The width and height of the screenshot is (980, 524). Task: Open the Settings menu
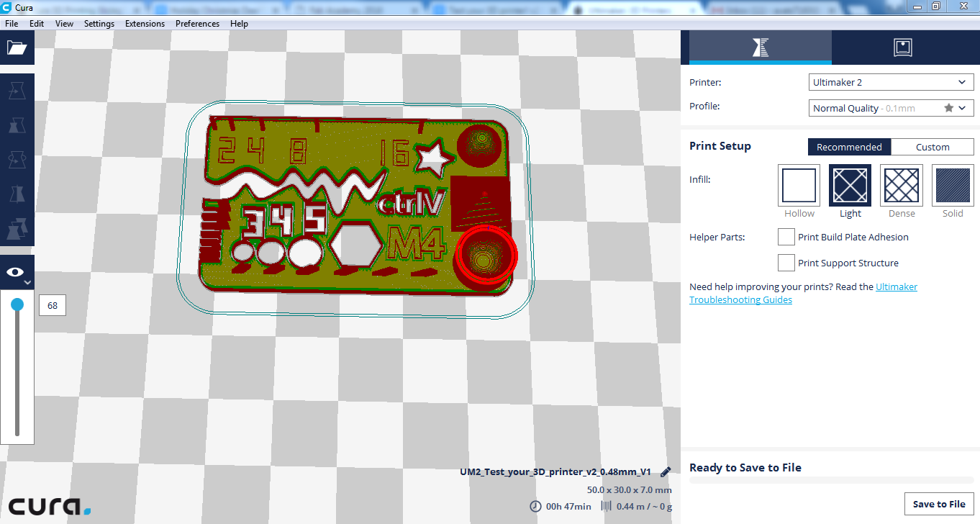point(99,23)
